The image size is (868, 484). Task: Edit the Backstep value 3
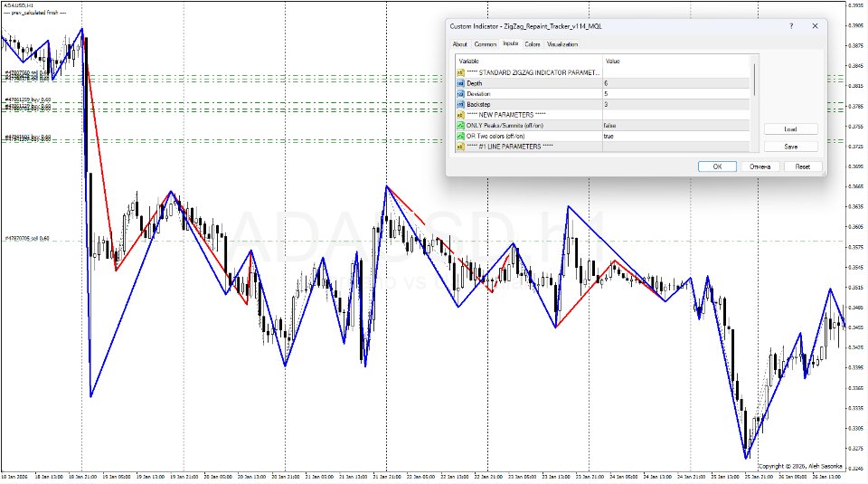(676, 104)
